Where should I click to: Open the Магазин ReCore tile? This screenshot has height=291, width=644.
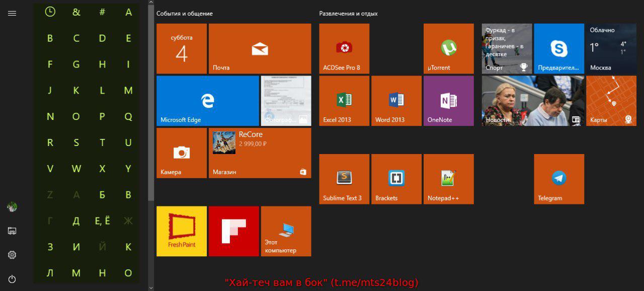pos(260,153)
